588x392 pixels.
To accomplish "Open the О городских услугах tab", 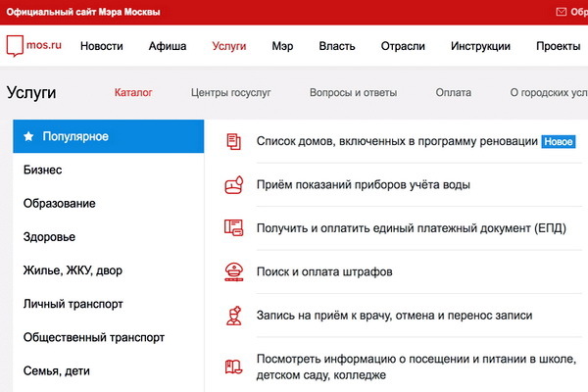I will pos(549,93).
